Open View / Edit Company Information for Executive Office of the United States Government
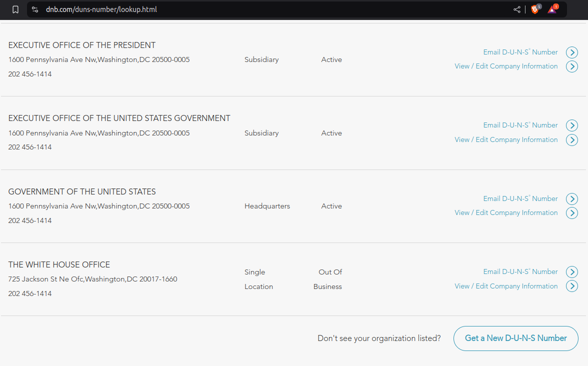This screenshot has height=366, width=588. coord(506,139)
